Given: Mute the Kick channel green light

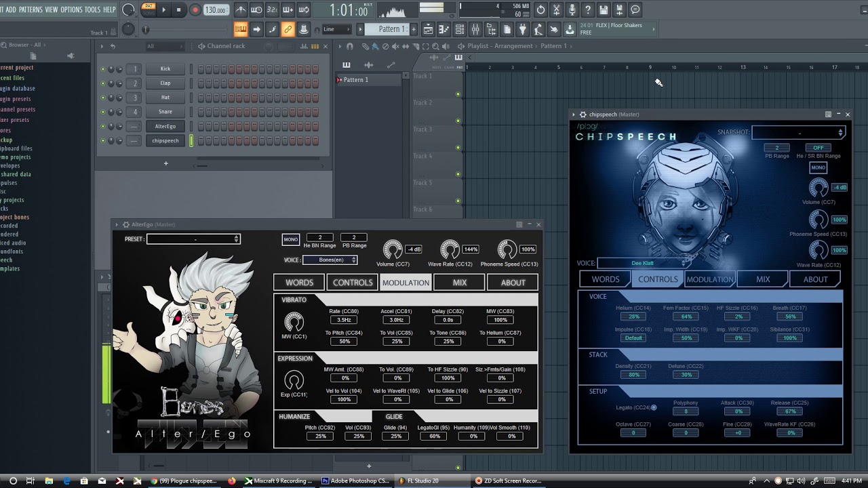Looking at the screenshot, I should coord(103,69).
